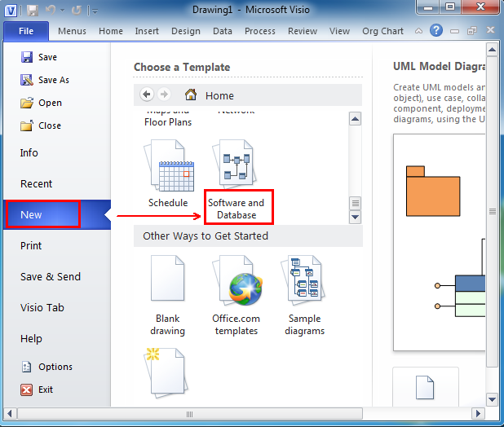The width and height of the screenshot is (504, 427).
Task: Open the quick access toolbar customize dropdown
Action: pyautogui.click(x=95, y=11)
